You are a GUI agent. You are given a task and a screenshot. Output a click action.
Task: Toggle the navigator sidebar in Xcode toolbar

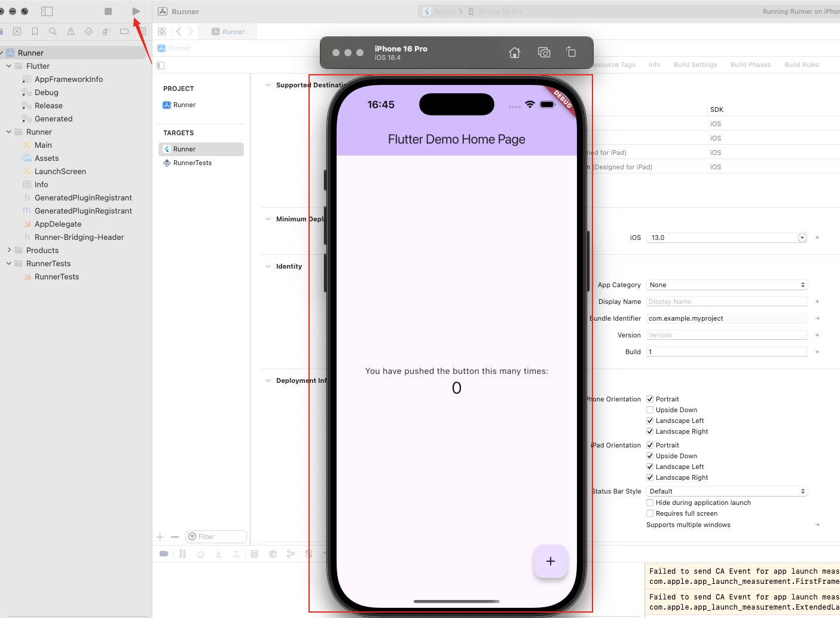47,11
